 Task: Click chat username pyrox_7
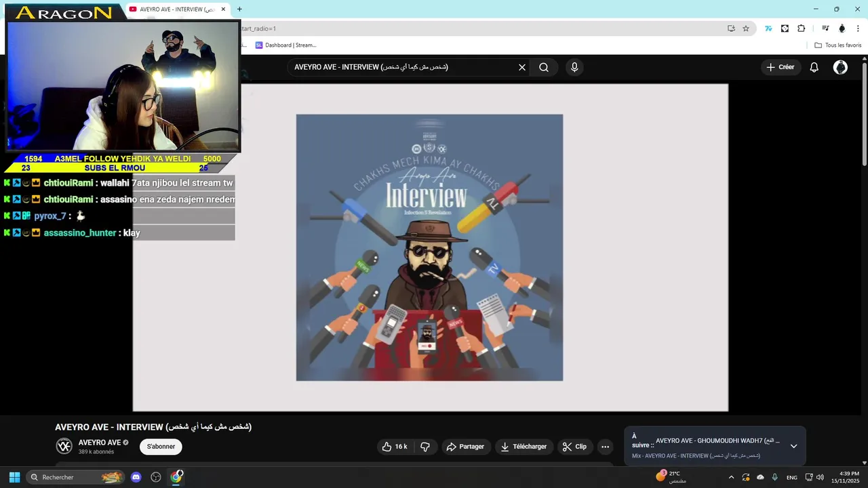[x=50, y=216]
